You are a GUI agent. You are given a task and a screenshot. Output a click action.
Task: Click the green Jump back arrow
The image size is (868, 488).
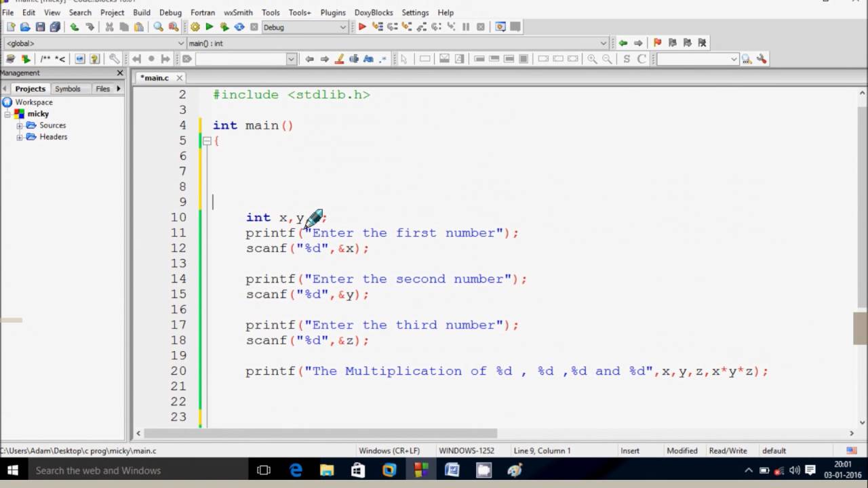pos(623,43)
